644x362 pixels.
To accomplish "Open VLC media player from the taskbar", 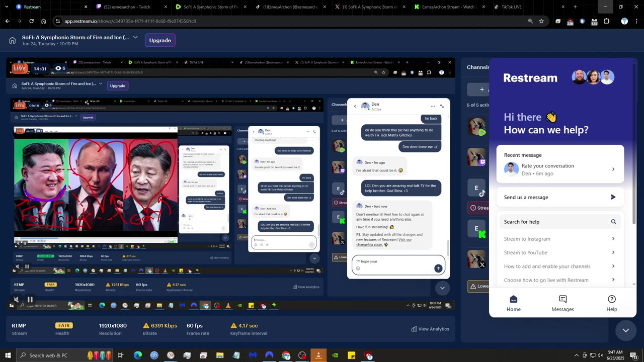I will (x=318, y=355).
